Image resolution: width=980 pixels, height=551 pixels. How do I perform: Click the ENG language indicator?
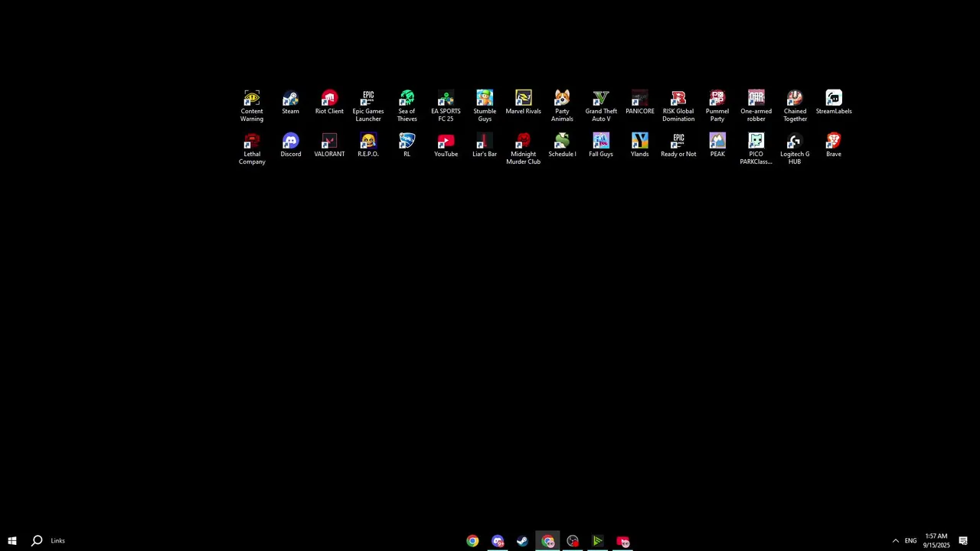pyautogui.click(x=910, y=541)
